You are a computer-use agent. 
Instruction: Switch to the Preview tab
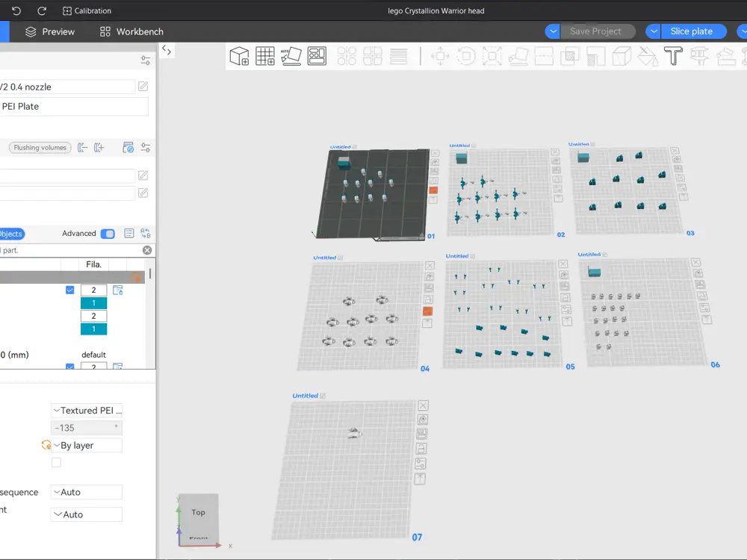(x=50, y=31)
